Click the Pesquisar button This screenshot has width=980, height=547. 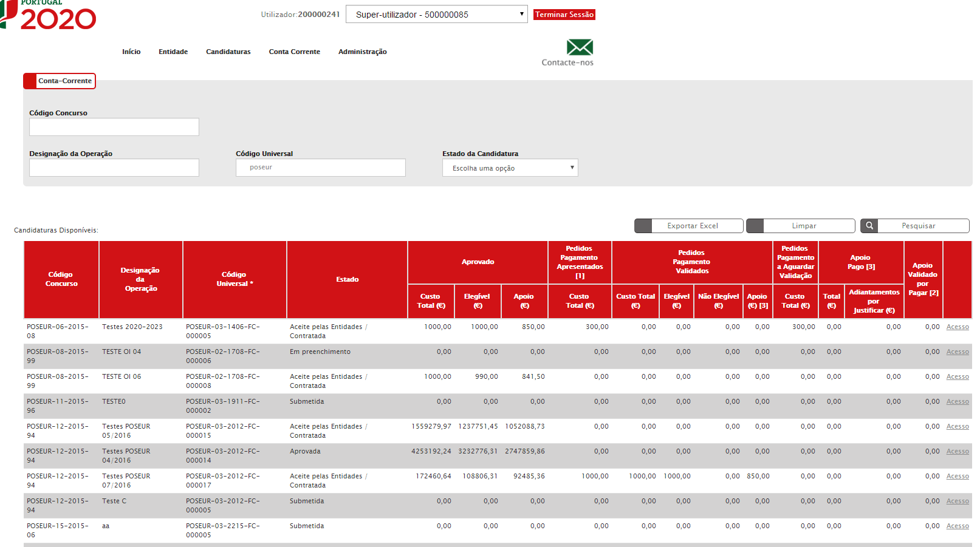(x=914, y=226)
